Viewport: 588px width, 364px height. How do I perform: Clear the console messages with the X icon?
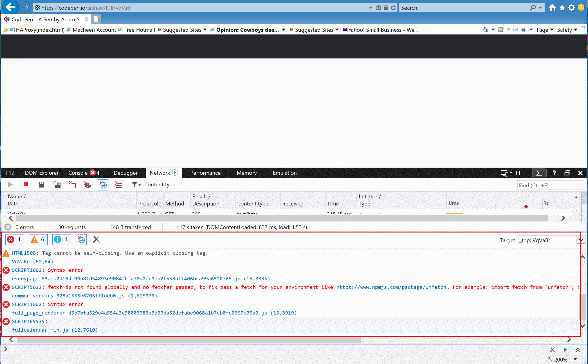(x=96, y=239)
